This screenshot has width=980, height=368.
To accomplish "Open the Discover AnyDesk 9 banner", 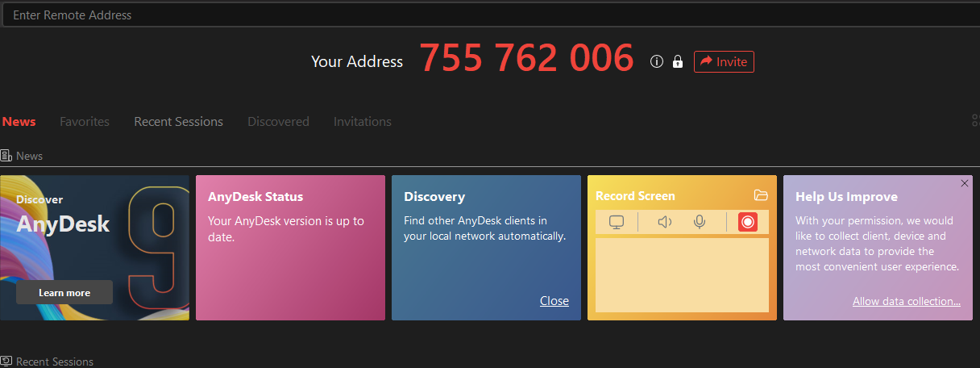I will click(94, 248).
